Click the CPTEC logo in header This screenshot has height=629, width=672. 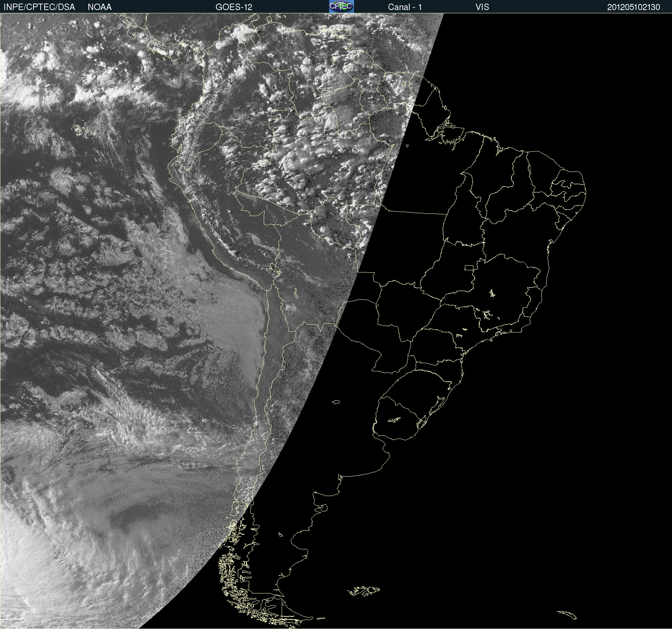tap(341, 6)
